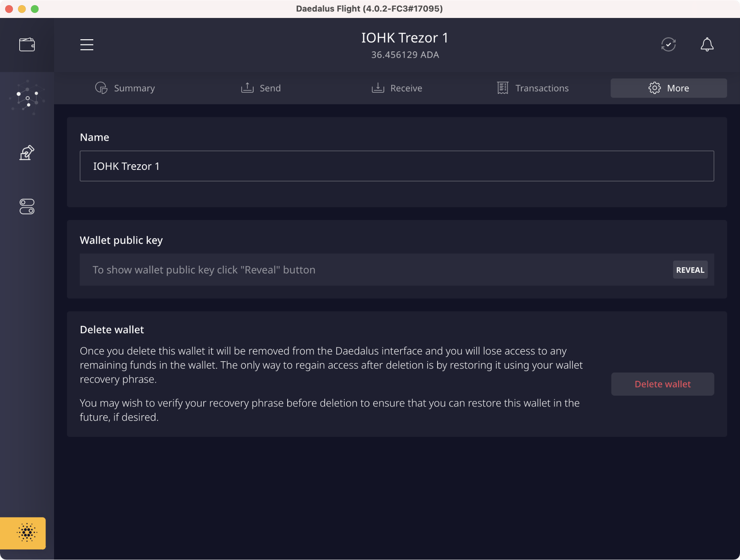Open the Settings toggles sidebar icon
Image resolution: width=740 pixels, height=560 pixels.
pyautogui.click(x=27, y=207)
